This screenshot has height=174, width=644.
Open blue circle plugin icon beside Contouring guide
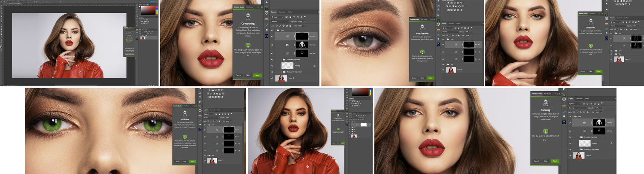coord(267,36)
